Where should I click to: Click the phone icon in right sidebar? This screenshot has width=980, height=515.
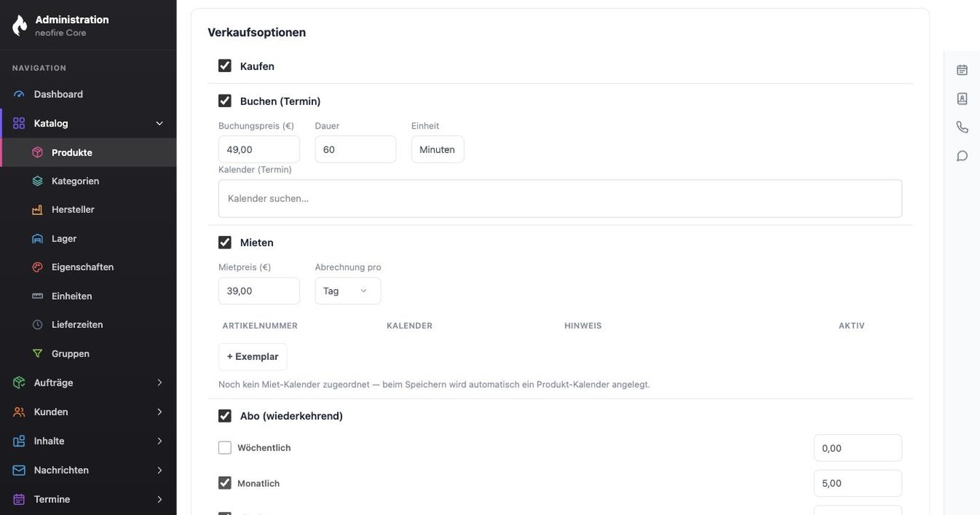[962, 127]
